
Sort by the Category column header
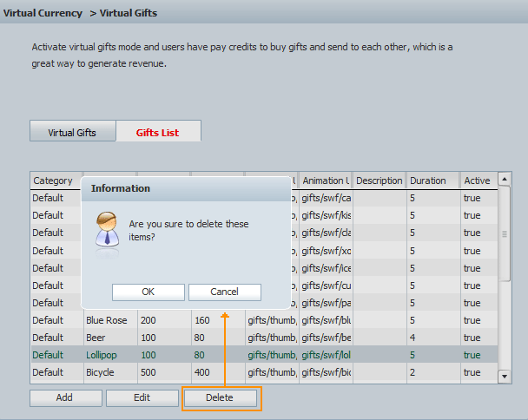click(56, 180)
